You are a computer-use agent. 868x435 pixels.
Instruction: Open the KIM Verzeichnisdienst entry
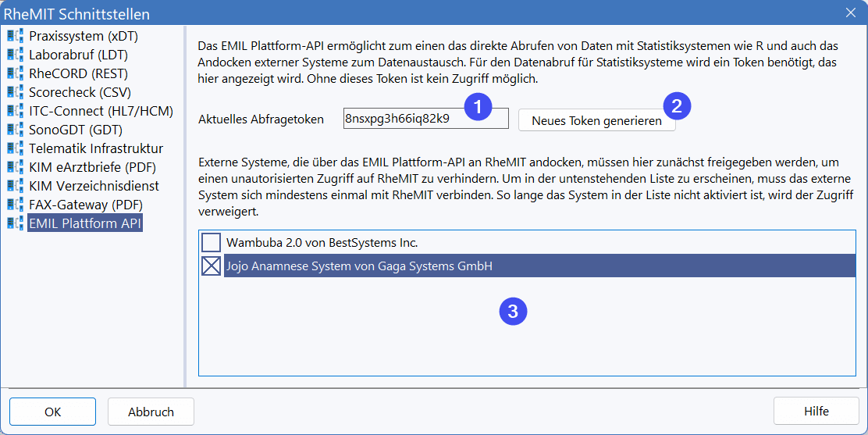pos(94,186)
